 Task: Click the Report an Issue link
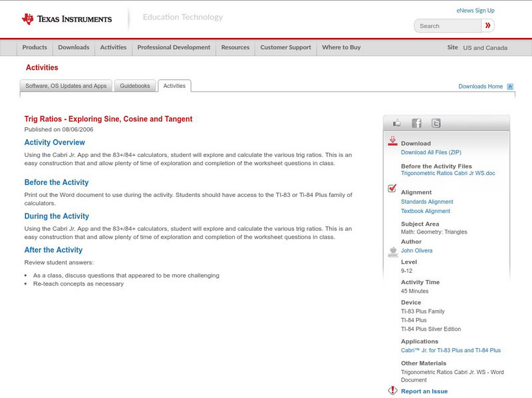tap(424, 391)
